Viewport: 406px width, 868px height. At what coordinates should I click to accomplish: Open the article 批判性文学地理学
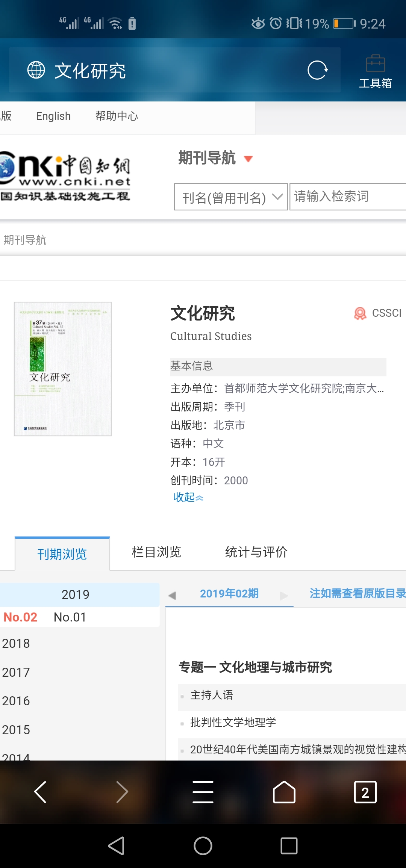coord(233,722)
